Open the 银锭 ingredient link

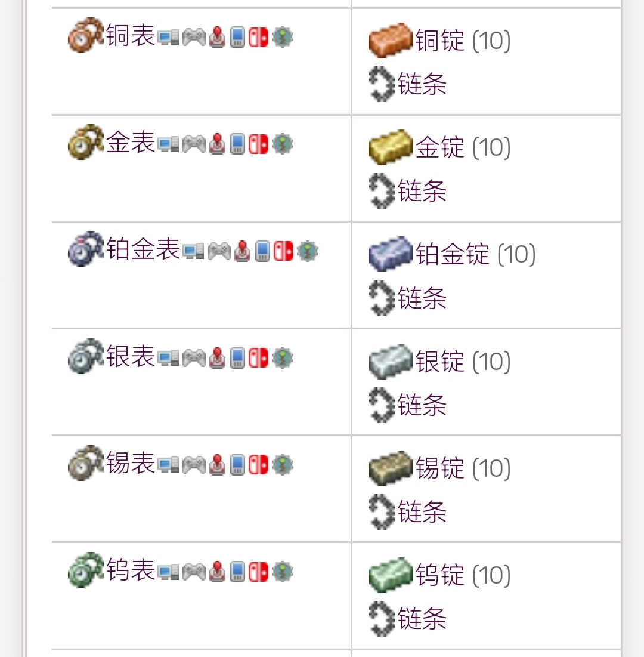pos(440,362)
